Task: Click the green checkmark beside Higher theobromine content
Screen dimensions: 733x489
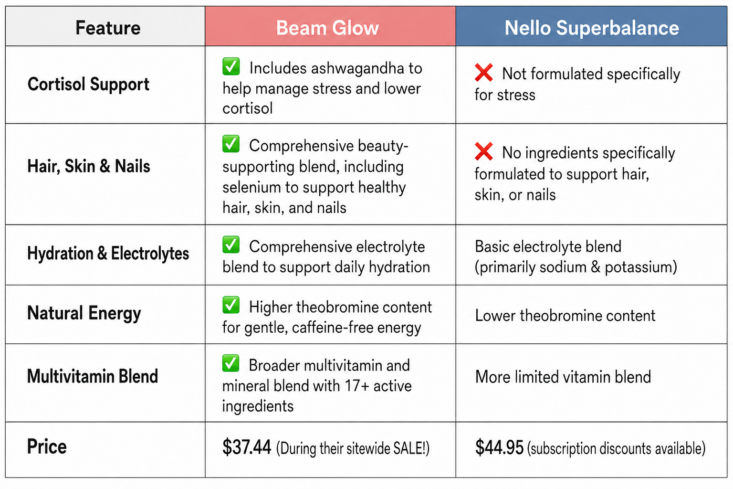Action: click(231, 305)
